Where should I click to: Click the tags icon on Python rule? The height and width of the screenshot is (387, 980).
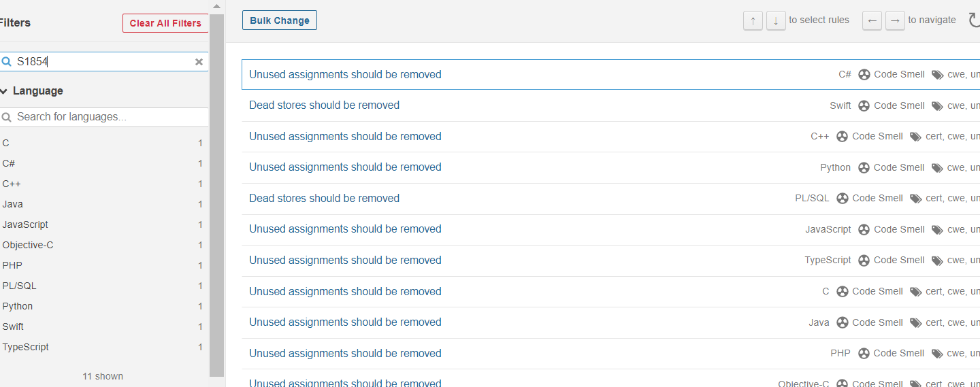pyautogui.click(x=937, y=168)
